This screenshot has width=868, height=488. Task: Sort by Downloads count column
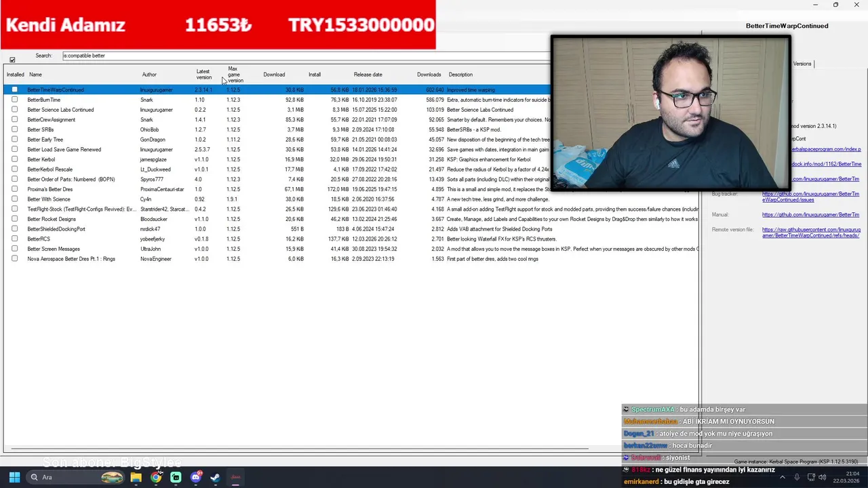[429, 75]
